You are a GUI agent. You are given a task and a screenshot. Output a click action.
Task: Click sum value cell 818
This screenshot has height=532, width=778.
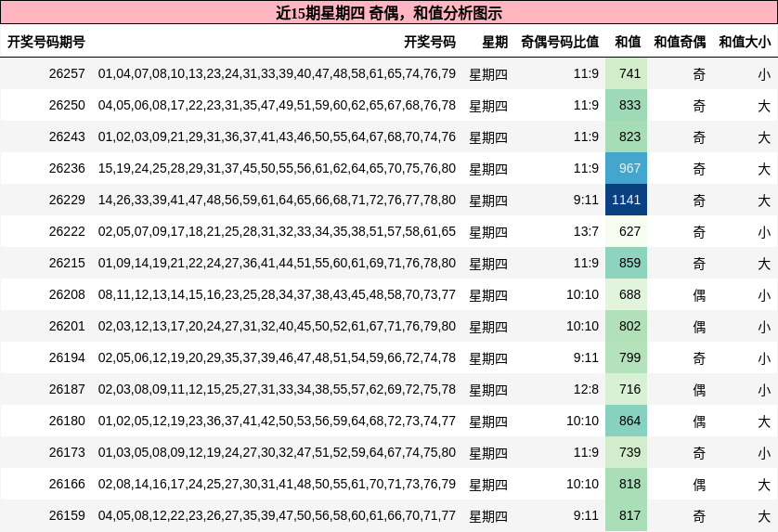coord(626,484)
